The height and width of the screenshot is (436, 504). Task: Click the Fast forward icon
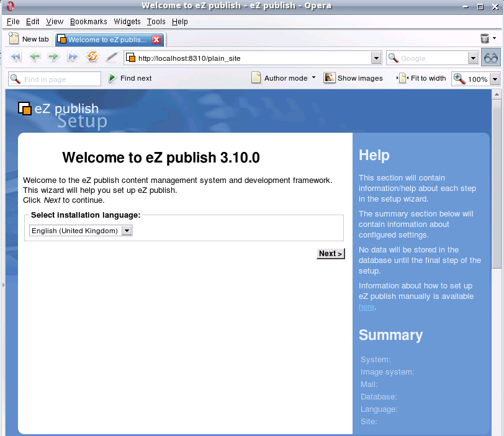click(73, 57)
